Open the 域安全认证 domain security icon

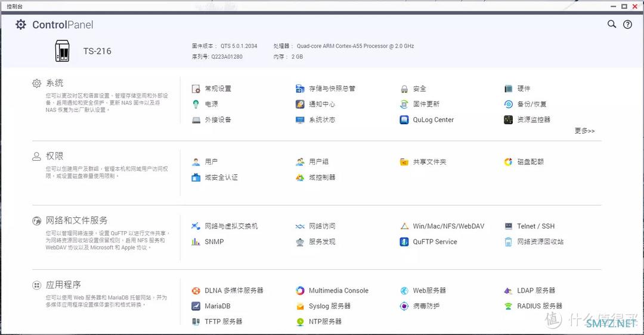[x=196, y=177]
